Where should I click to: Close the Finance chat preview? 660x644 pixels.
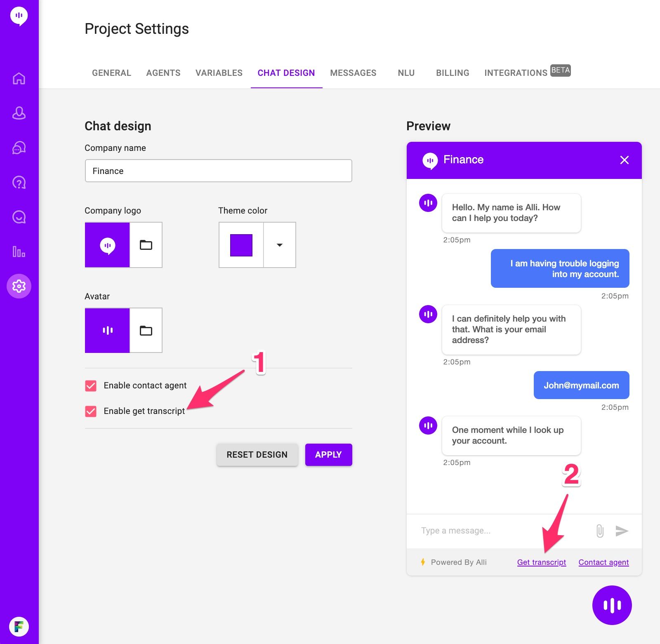(625, 160)
